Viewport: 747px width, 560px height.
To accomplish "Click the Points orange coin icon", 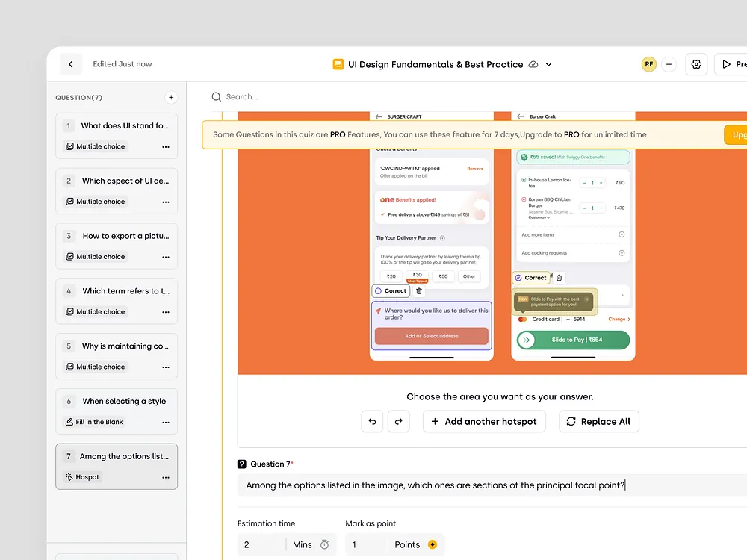I will [x=432, y=545].
